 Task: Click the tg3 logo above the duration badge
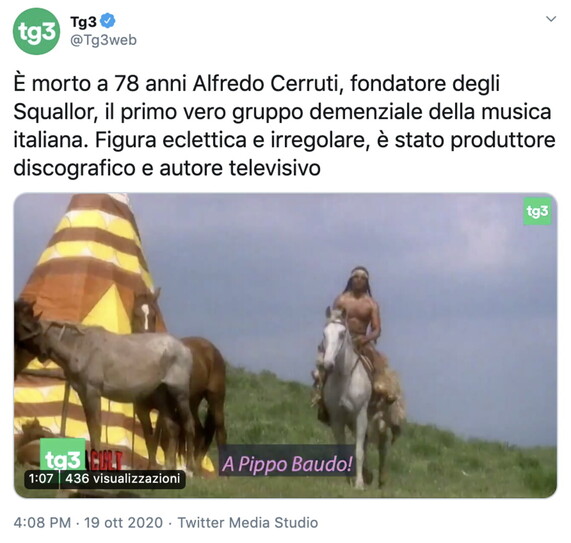coord(63,455)
